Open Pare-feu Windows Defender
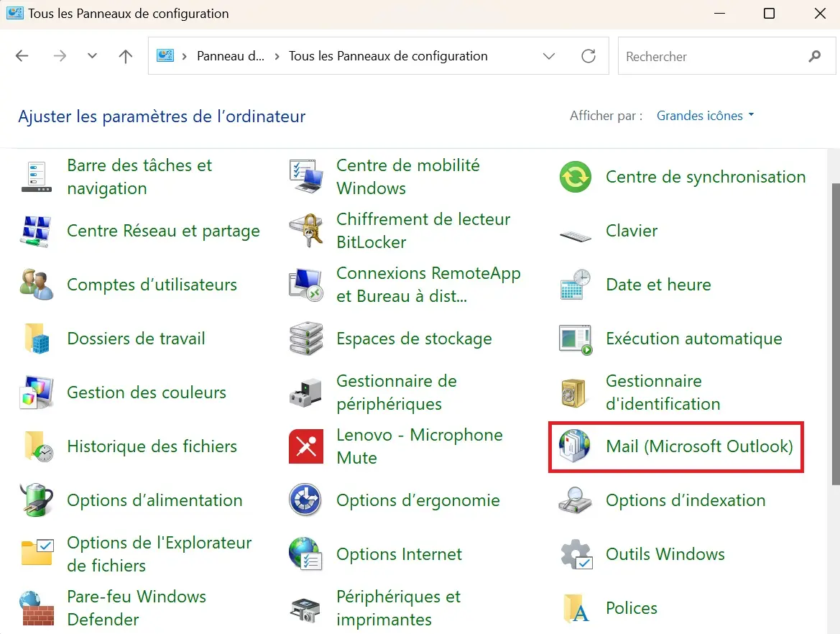This screenshot has width=840, height=634. click(x=137, y=608)
